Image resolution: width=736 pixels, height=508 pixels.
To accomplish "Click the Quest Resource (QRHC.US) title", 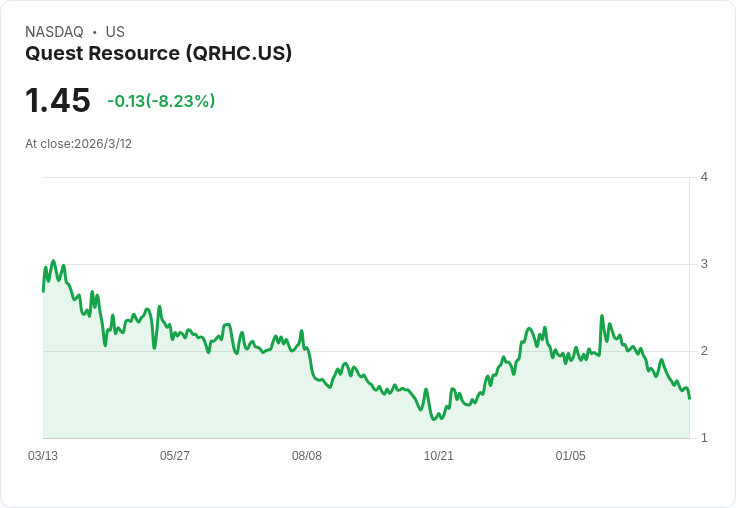I will pyautogui.click(x=158, y=53).
